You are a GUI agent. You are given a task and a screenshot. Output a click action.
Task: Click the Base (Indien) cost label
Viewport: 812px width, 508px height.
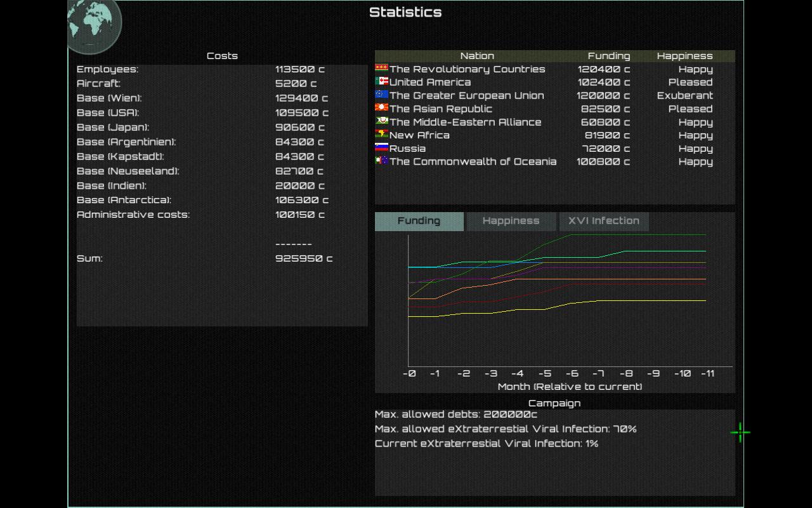[x=112, y=186]
